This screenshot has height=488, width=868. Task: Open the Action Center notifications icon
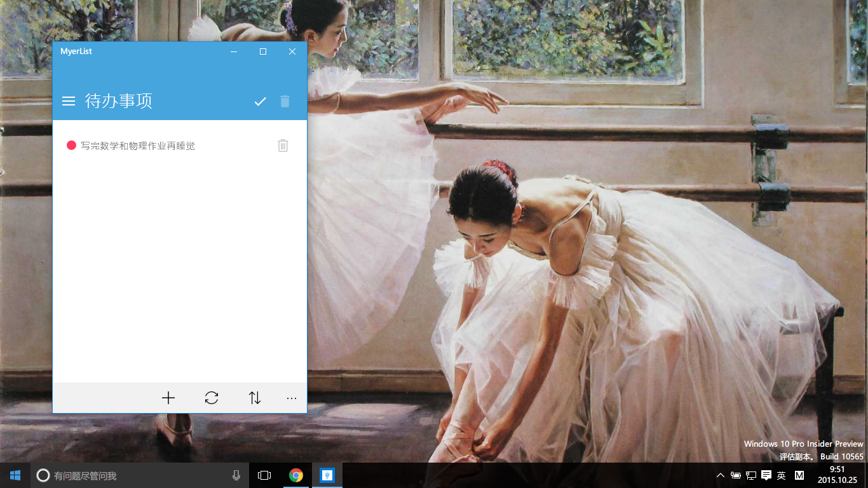[766, 475]
